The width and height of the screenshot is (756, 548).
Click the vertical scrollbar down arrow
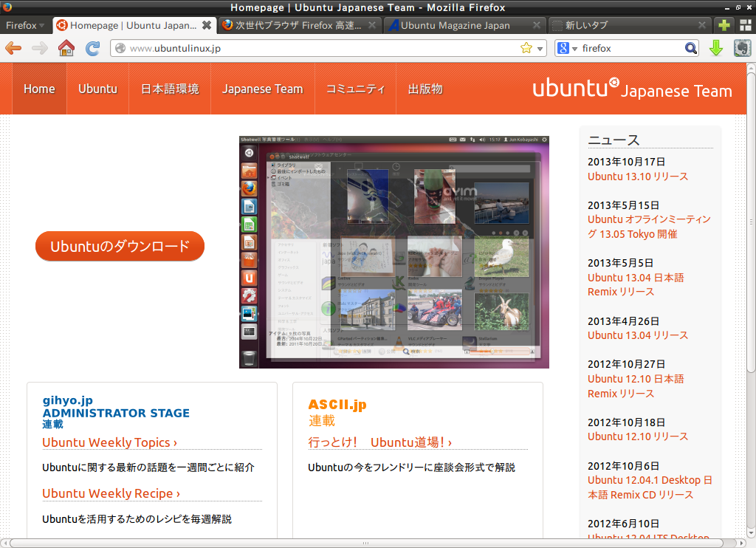coord(751,533)
